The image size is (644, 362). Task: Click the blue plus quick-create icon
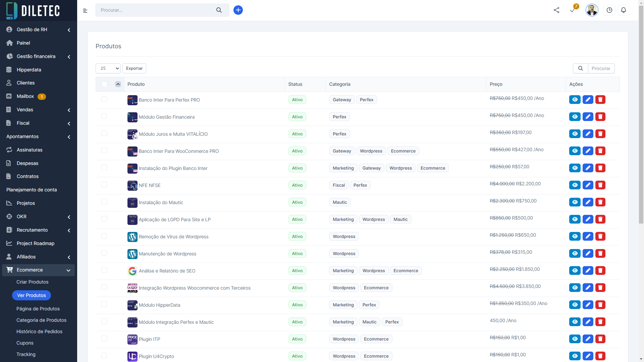(238, 10)
